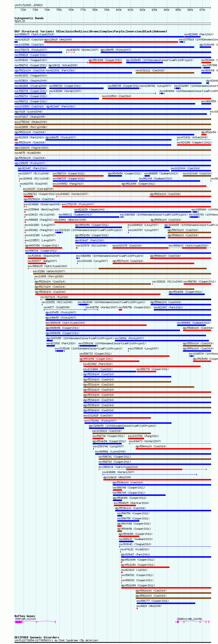The width and height of the screenshot is (218, 644).
Task: Open the ZDHHC11|NM_024786 gene label
Action: pos(189,619)
